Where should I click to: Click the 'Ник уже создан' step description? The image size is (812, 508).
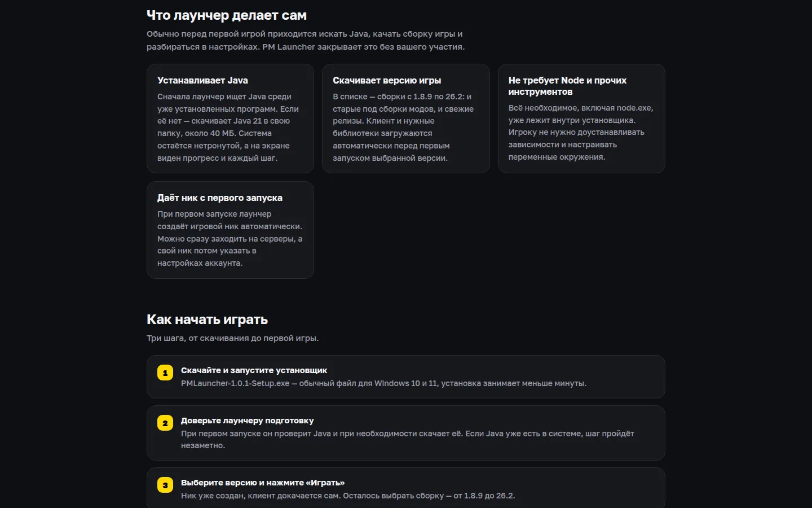pos(348,496)
